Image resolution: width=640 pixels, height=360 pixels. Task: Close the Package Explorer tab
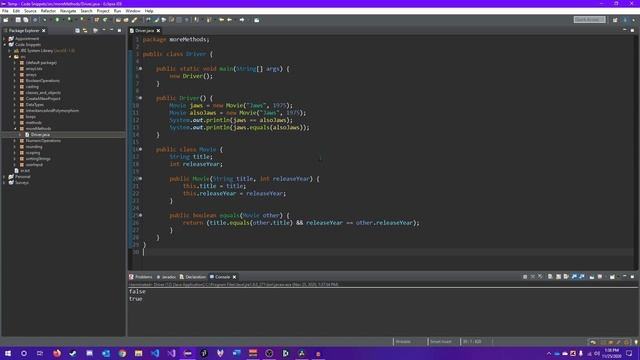point(44,31)
